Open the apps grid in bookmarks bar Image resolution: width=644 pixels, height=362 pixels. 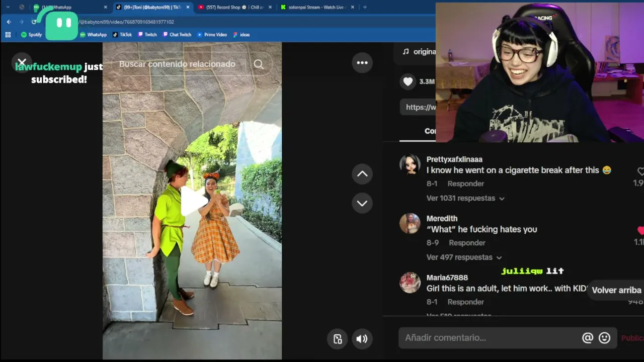click(x=8, y=35)
